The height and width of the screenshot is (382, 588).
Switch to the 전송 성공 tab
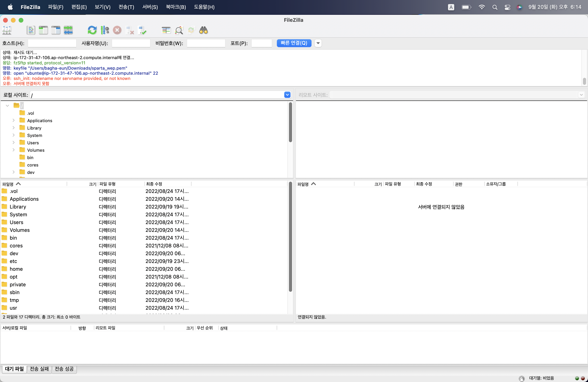pyautogui.click(x=64, y=369)
